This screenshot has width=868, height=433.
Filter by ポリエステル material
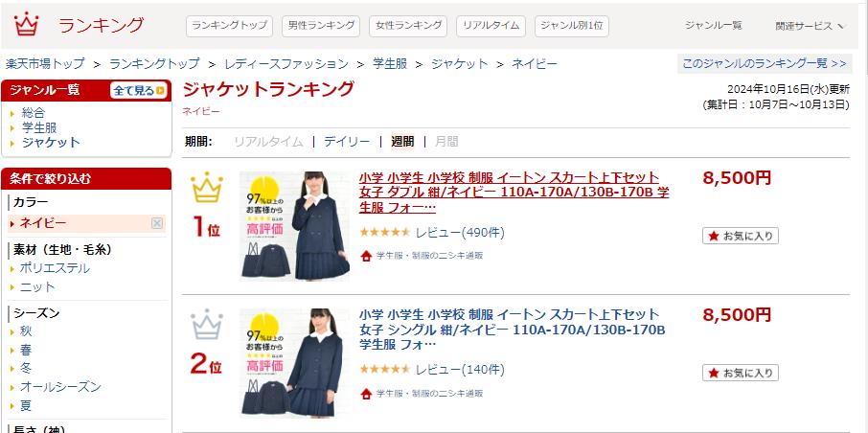55,268
